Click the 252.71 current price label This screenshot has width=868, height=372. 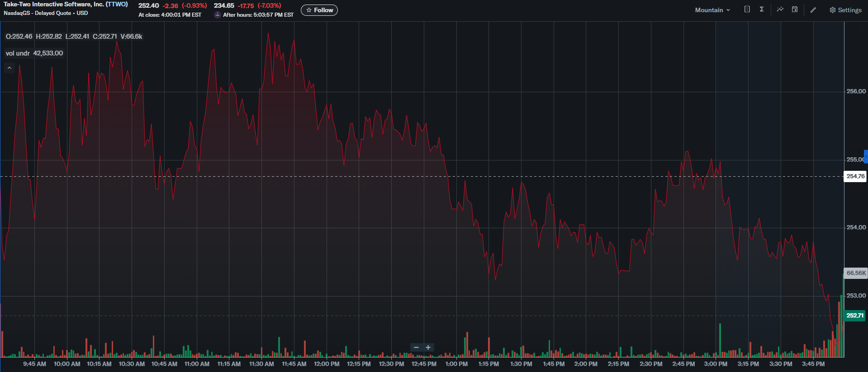[854, 315]
